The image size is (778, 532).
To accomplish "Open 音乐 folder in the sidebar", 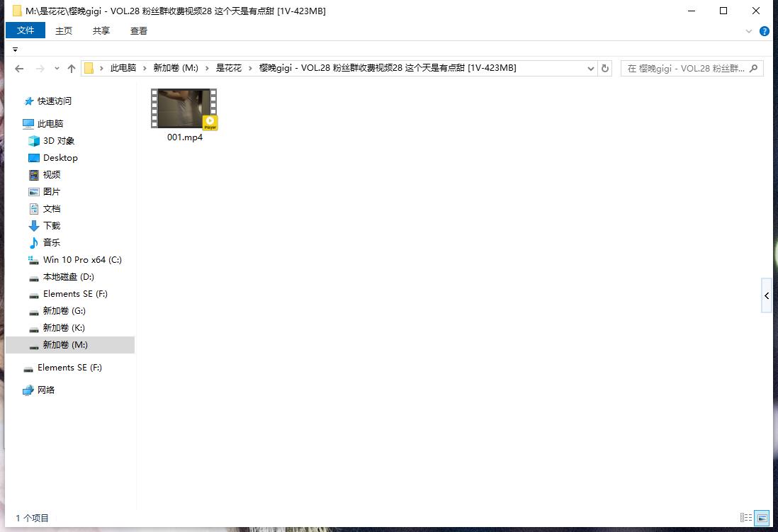I will click(52, 243).
